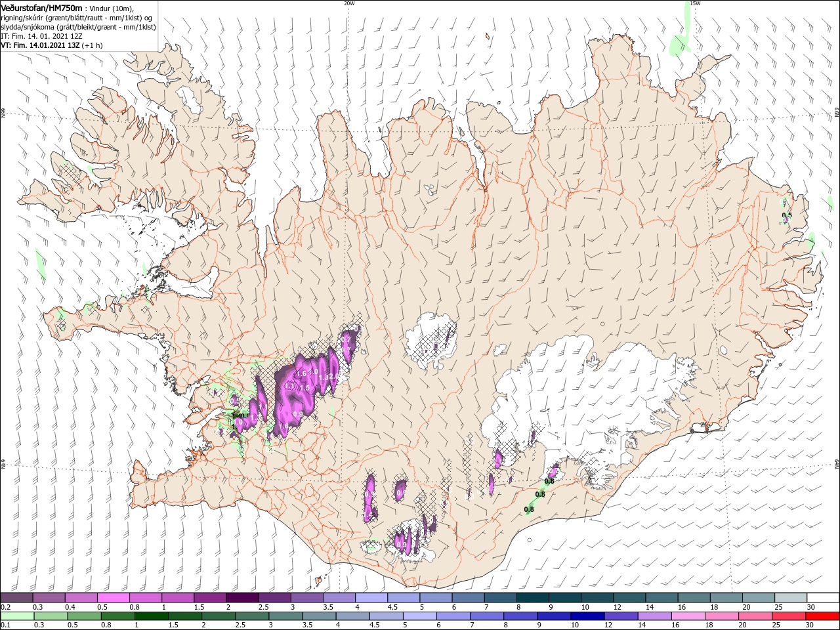
Task: Choose the periwinkle 6 swatch in lower row
Action: [453, 616]
